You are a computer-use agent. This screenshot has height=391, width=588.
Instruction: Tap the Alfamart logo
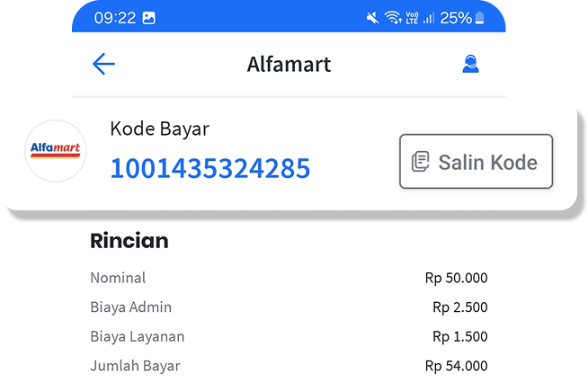(56, 151)
